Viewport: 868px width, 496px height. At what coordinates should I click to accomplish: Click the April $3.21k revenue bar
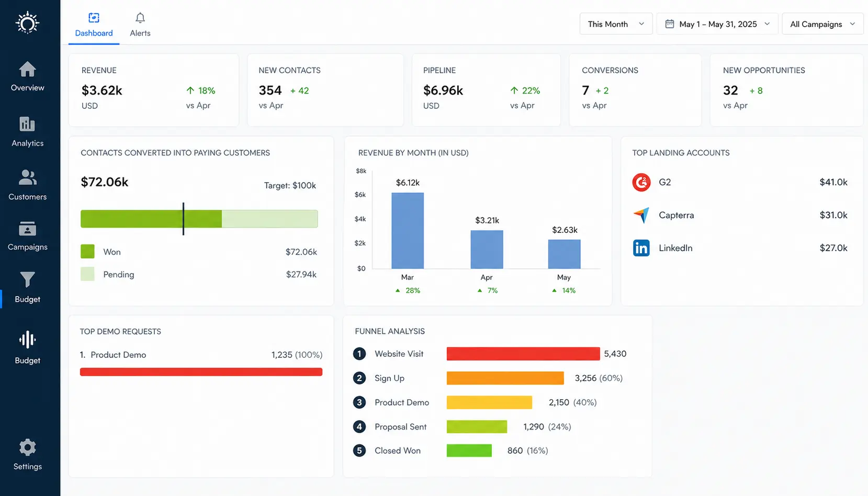[x=487, y=250]
